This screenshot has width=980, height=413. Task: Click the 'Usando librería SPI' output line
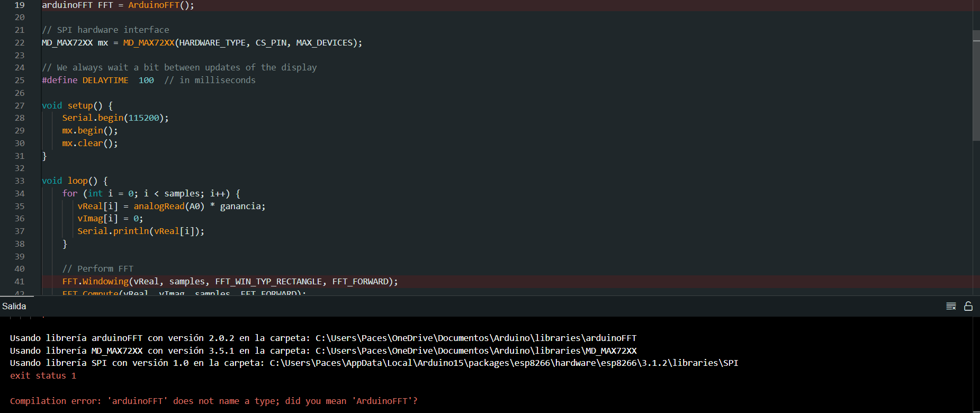tap(374, 363)
